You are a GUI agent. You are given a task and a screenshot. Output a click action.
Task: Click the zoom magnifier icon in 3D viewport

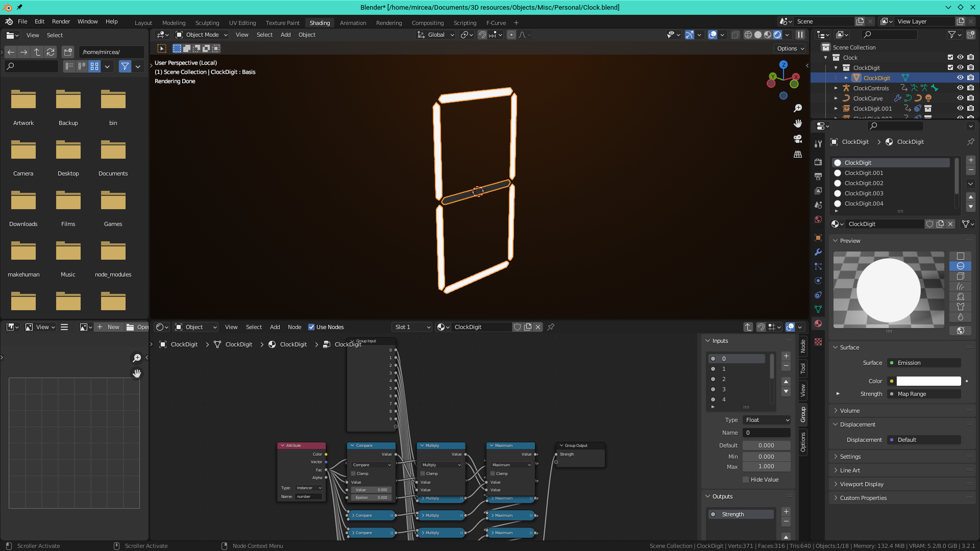click(x=798, y=108)
